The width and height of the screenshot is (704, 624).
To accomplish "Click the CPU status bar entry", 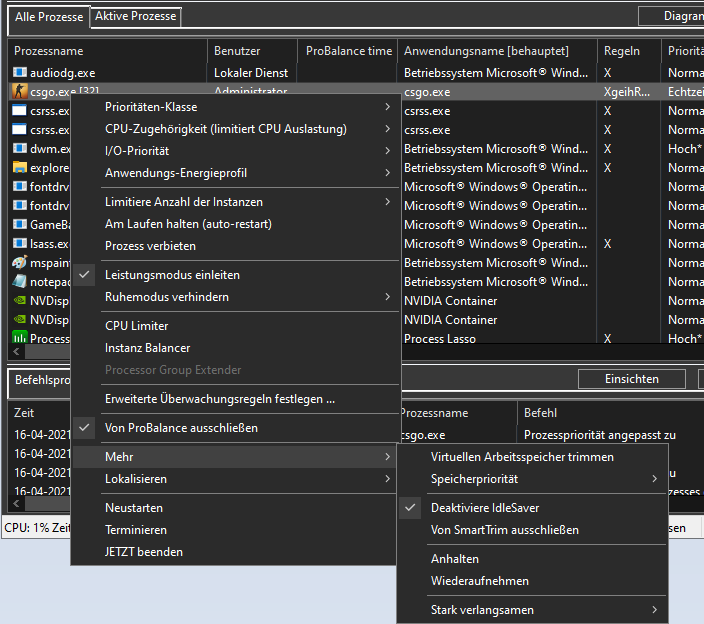I will (37, 527).
